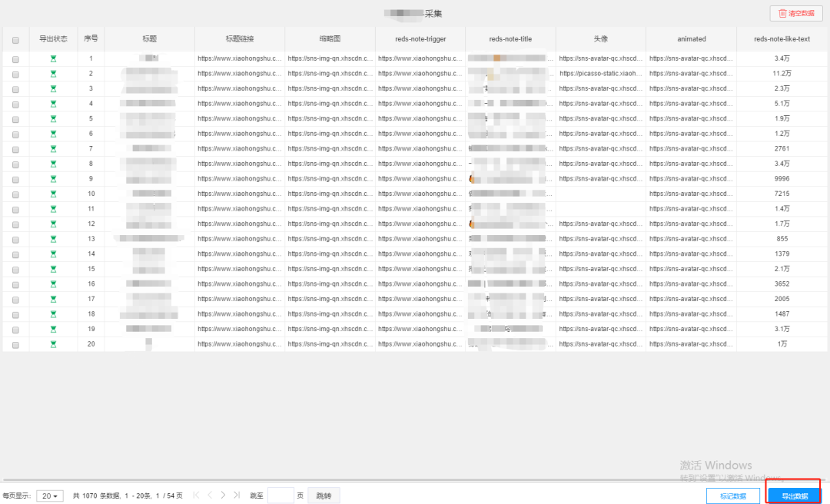Click the 标题链接 column header

[240, 38]
